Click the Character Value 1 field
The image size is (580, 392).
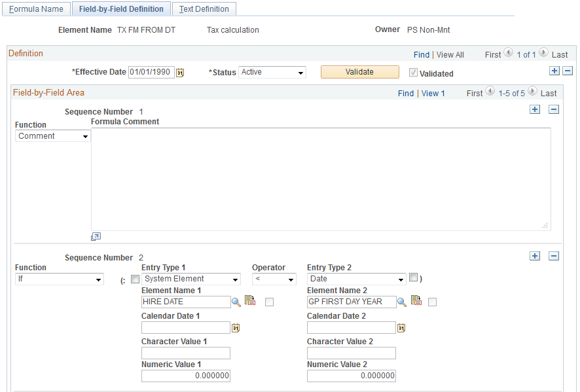pos(186,353)
